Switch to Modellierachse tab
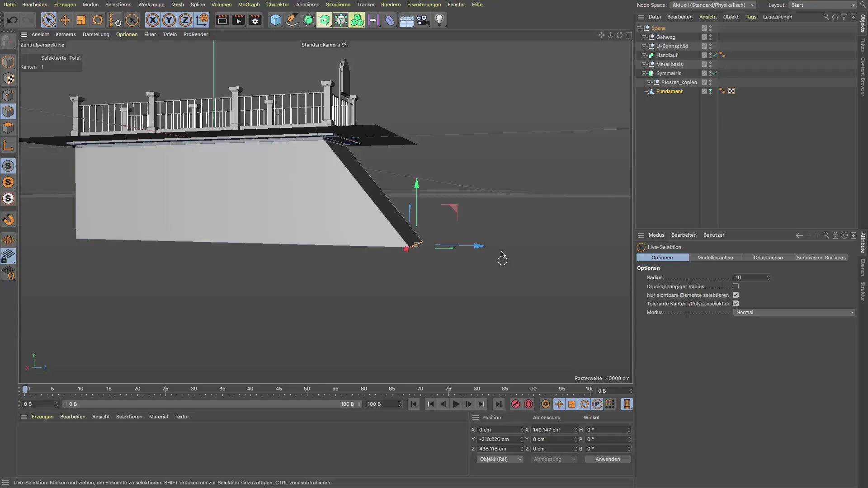Screen dimensions: 868x488 click(x=715, y=258)
